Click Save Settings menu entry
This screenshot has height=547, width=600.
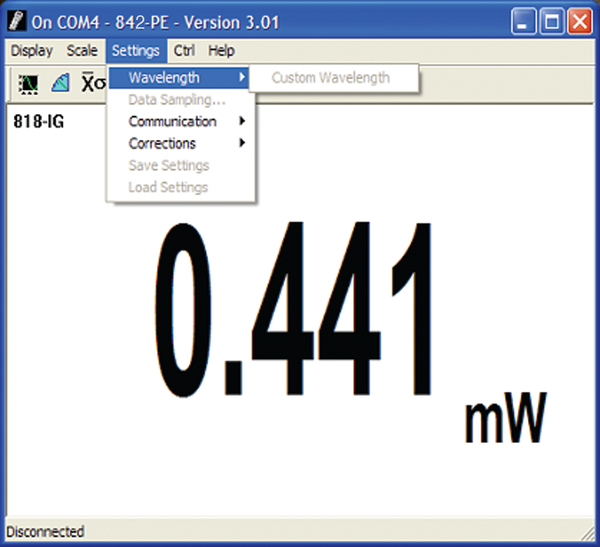coord(168,165)
